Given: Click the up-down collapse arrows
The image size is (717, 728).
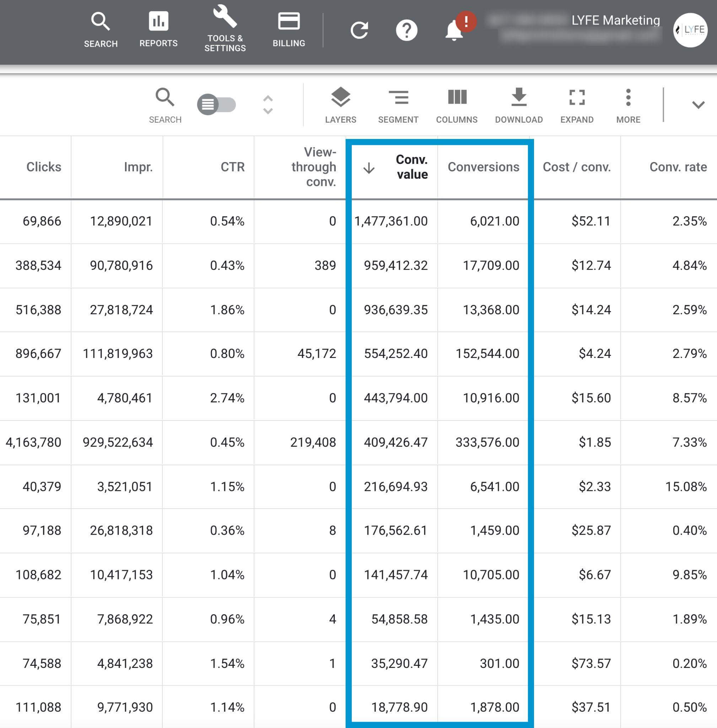Looking at the screenshot, I should 268,105.
